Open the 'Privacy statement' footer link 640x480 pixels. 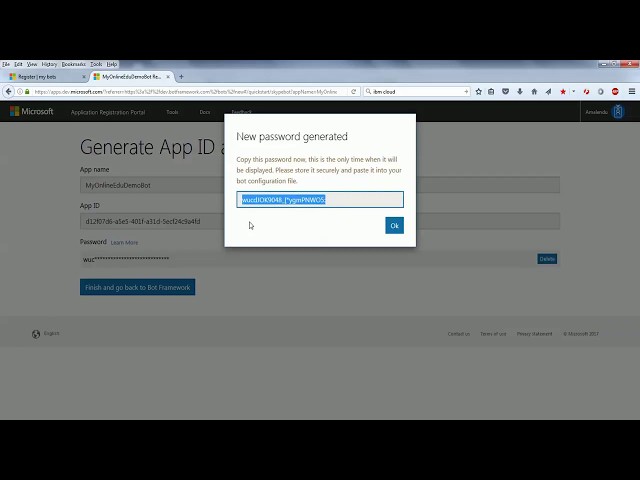click(534, 334)
